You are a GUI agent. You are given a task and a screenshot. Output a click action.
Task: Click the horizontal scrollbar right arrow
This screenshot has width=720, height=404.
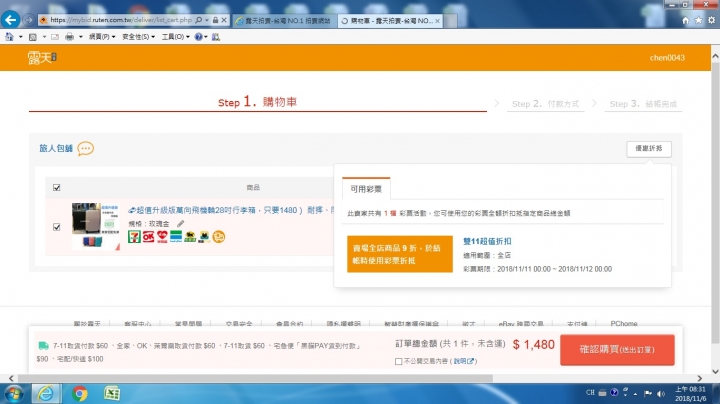click(699, 378)
